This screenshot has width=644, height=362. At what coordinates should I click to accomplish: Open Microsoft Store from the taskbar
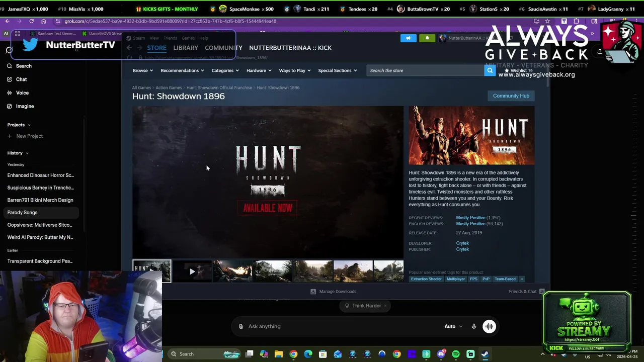[x=323, y=354]
